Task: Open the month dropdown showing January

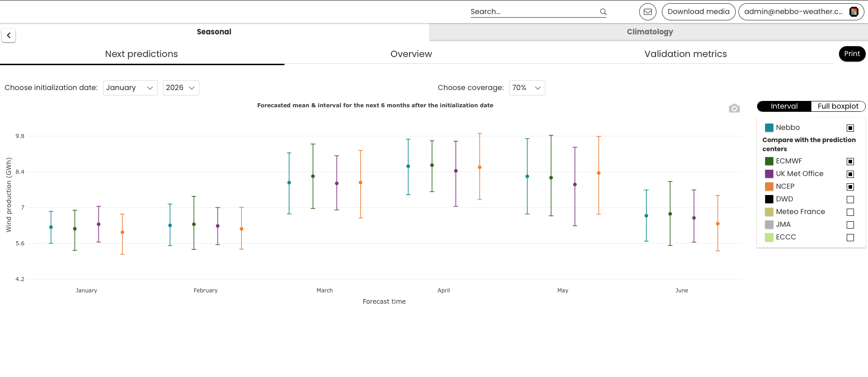Action: pyautogui.click(x=130, y=88)
